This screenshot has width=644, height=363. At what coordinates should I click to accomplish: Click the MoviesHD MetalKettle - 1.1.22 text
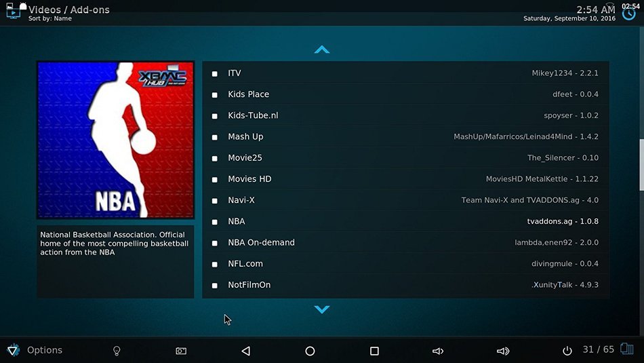point(542,179)
